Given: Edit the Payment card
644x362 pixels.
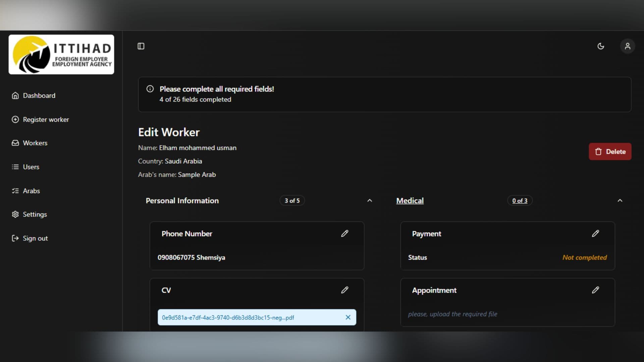Looking at the screenshot, I should pyautogui.click(x=595, y=234).
